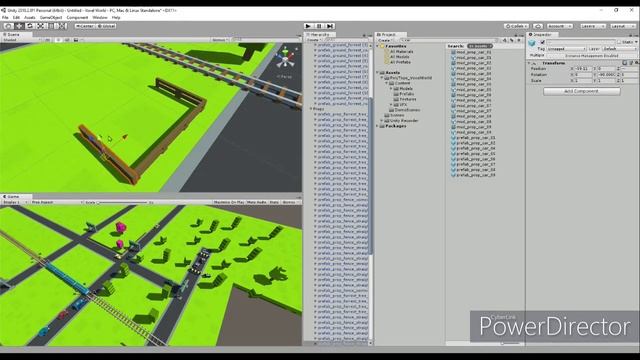Click the Scene orientation gizmo
Screen dimensions: 640x360
285,59
